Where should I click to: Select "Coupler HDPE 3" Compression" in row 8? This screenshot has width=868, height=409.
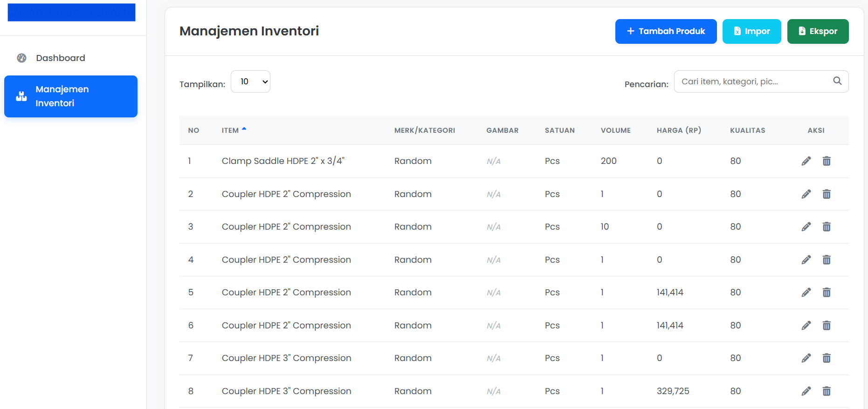click(286, 391)
